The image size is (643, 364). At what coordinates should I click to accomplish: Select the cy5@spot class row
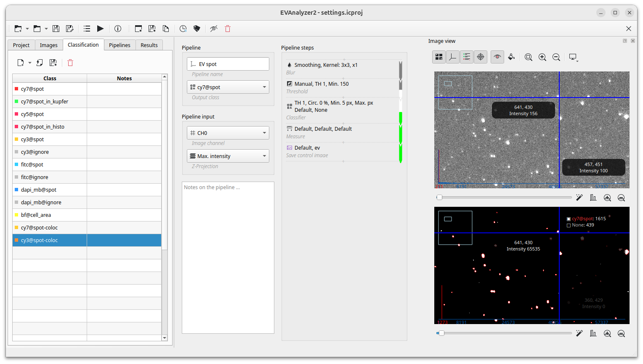[87, 114]
